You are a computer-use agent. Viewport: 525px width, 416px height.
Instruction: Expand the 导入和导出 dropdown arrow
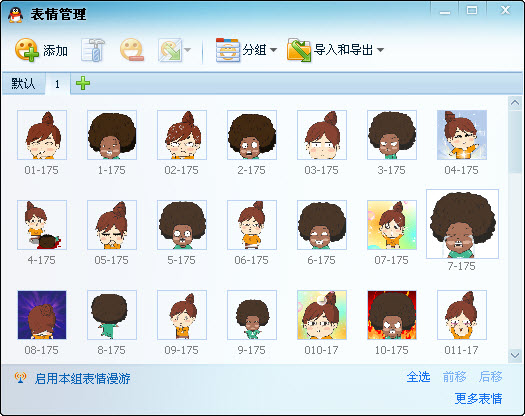pyautogui.click(x=380, y=50)
